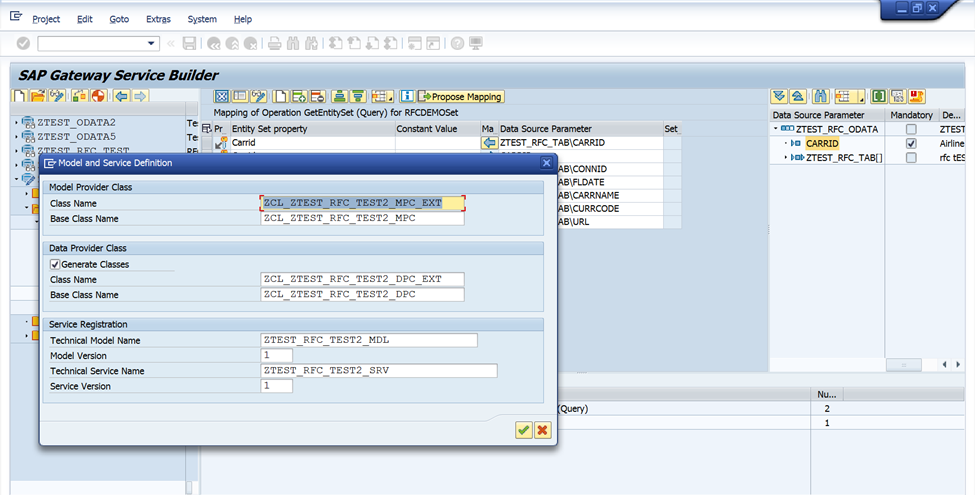This screenshot has width=975, height=495.
Task: Click the Service Version field
Action: tap(277, 386)
